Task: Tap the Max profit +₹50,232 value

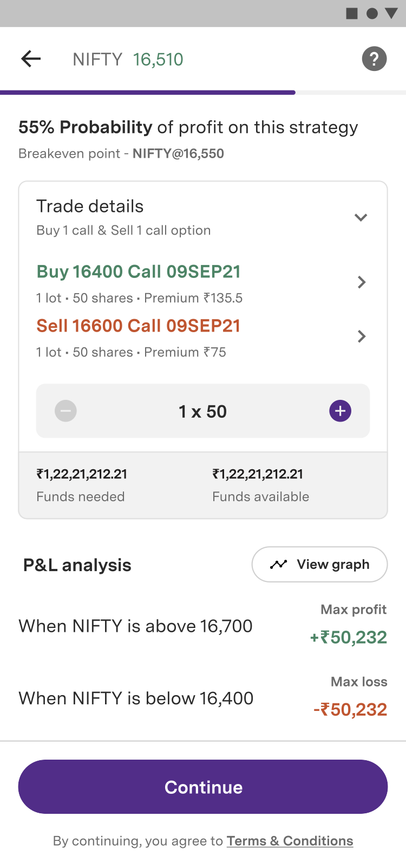Action: coord(348,637)
